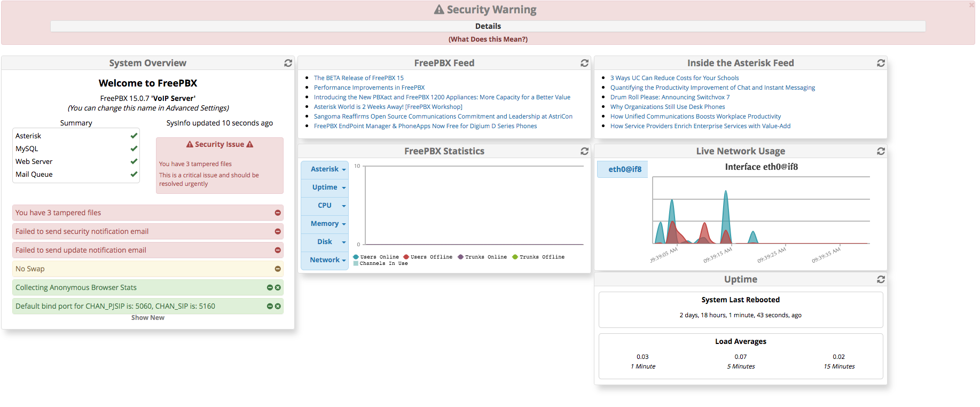Delete the Anonymous Browser Stats notice
Image resolution: width=980 pixels, height=407 pixels.
pos(278,287)
